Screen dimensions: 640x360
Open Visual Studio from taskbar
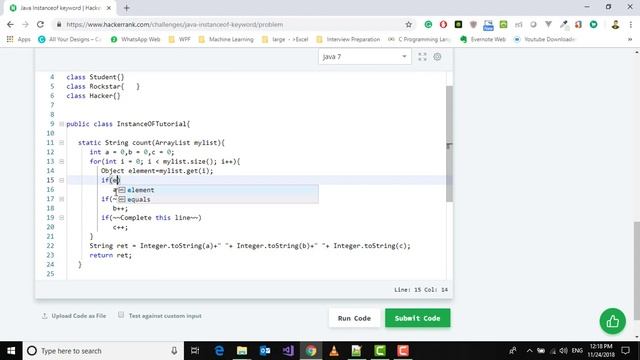tap(288, 351)
